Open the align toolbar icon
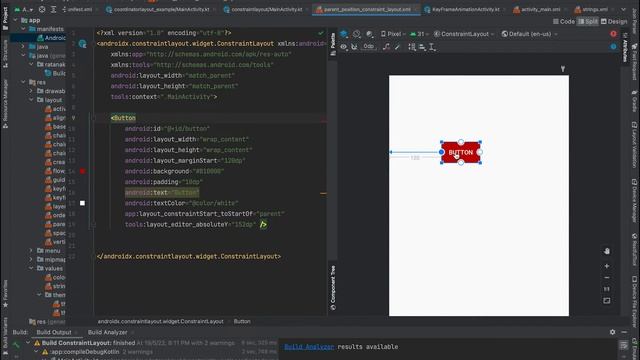 coord(422,47)
